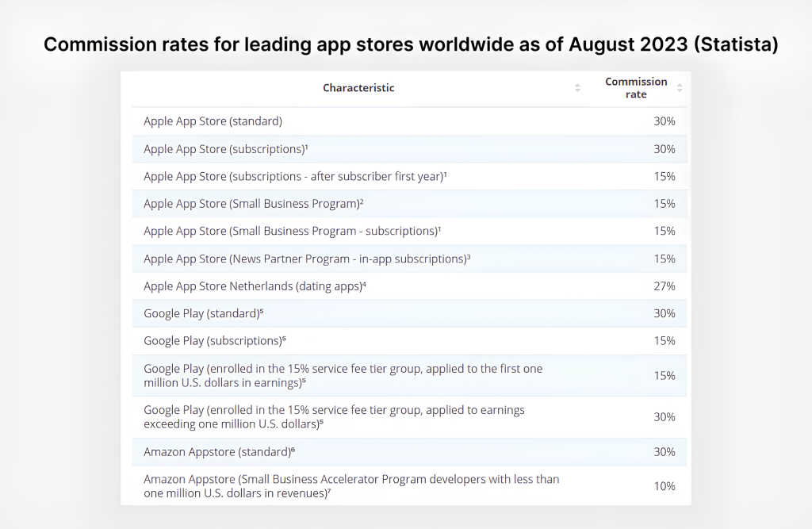The width and height of the screenshot is (812, 529).
Task: Select Amazon Small Business Accelerator Program row
Action: [409, 486]
